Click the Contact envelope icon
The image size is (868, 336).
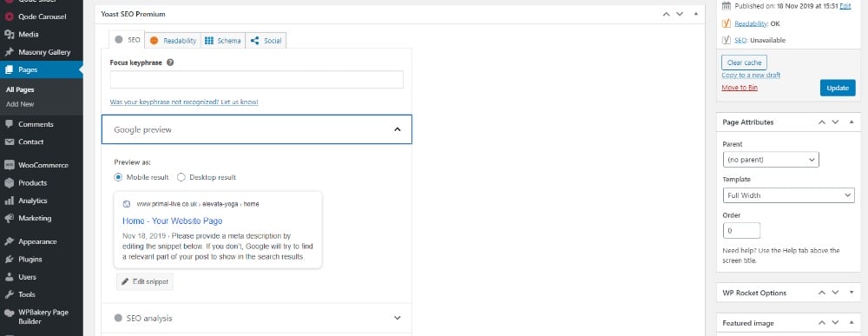[x=9, y=142]
